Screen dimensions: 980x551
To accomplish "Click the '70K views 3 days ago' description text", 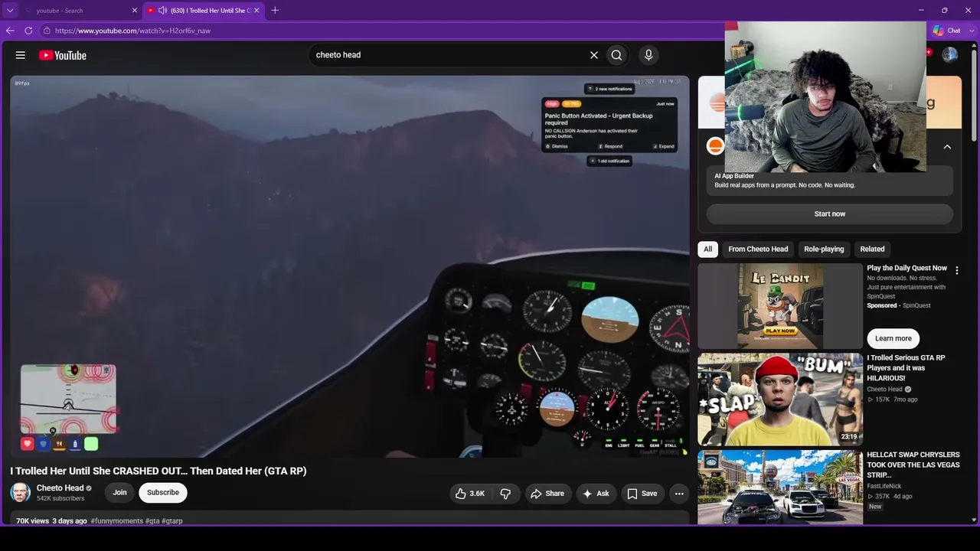I will tap(51, 521).
